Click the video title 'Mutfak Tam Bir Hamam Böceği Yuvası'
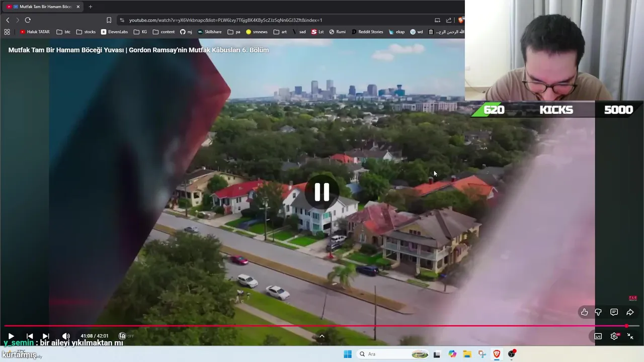This screenshot has height=362, width=644. coord(138,50)
